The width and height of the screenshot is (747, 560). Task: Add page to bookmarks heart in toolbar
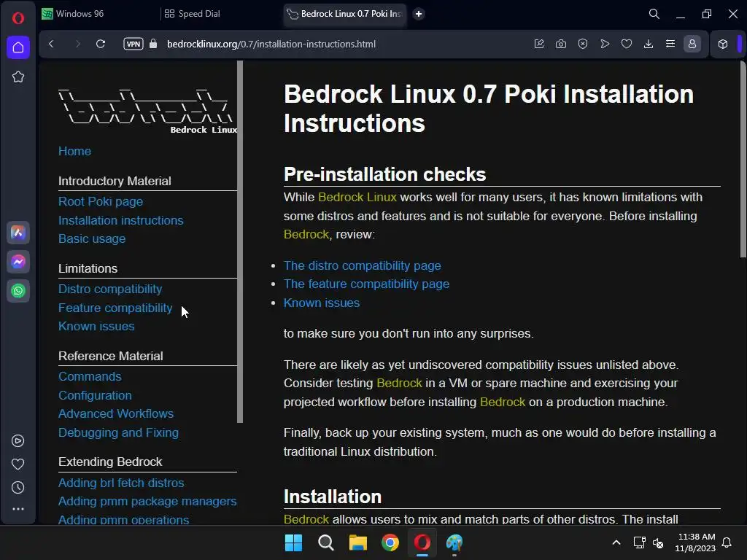tap(627, 44)
